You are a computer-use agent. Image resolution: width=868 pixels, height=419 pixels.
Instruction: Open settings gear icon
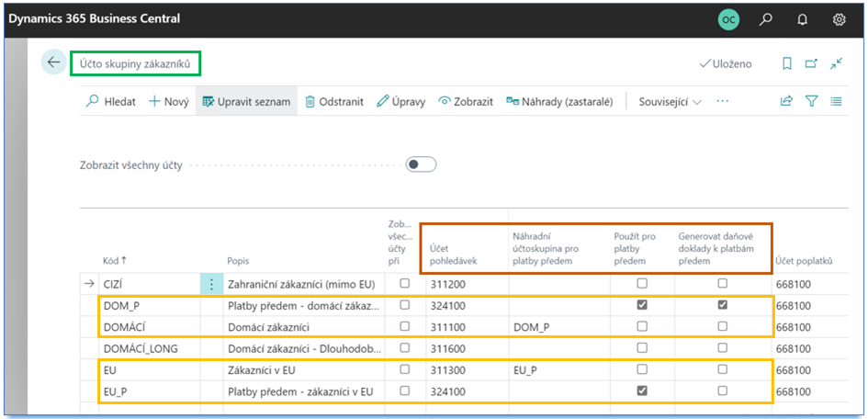839,19
